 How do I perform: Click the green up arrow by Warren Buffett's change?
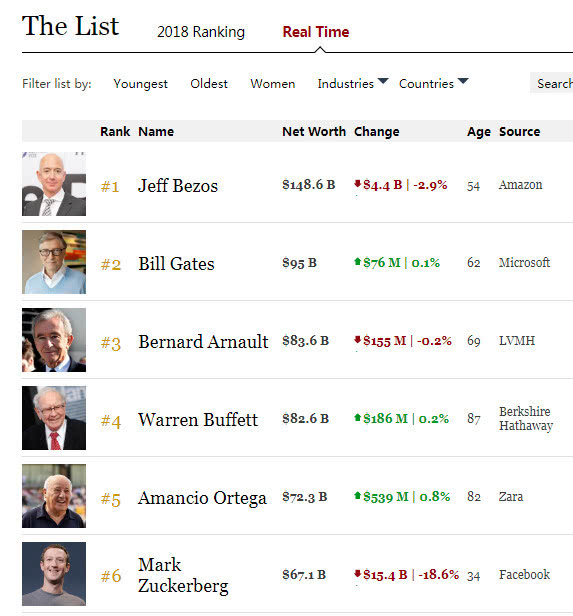[357, 417]
